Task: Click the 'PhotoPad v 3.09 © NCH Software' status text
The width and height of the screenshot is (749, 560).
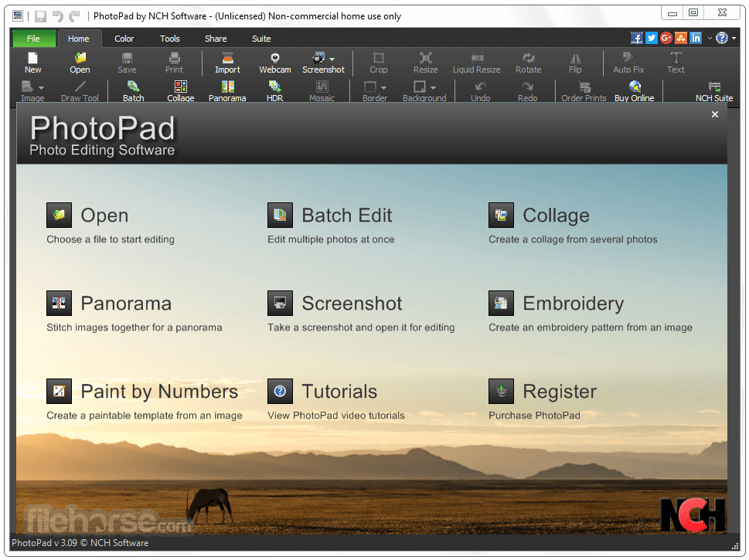Action: pos(80,543)
